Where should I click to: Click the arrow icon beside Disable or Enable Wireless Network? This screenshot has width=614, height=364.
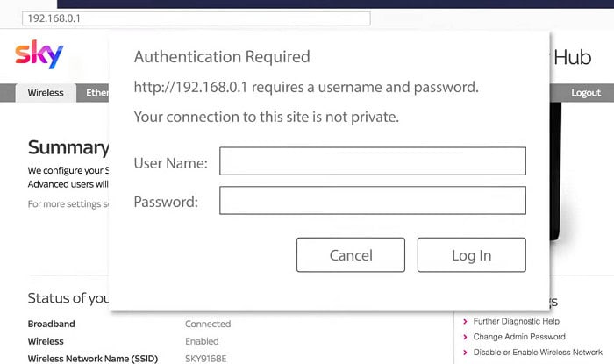[x=465, y=353]
